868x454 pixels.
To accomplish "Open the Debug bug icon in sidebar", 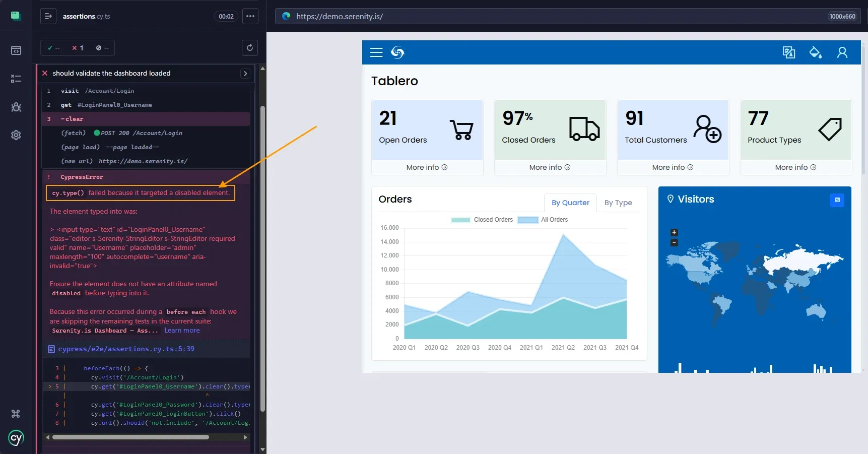I will 16,107.
